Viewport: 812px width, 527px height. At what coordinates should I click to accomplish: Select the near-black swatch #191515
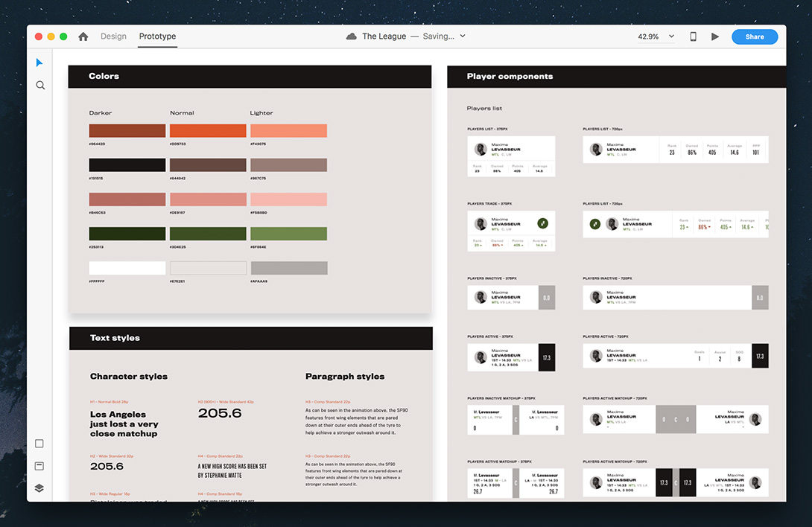point(127,165)
